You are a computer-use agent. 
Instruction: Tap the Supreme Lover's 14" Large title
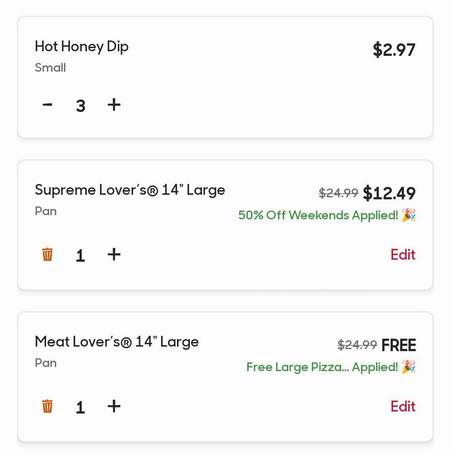tap(130, 190)
